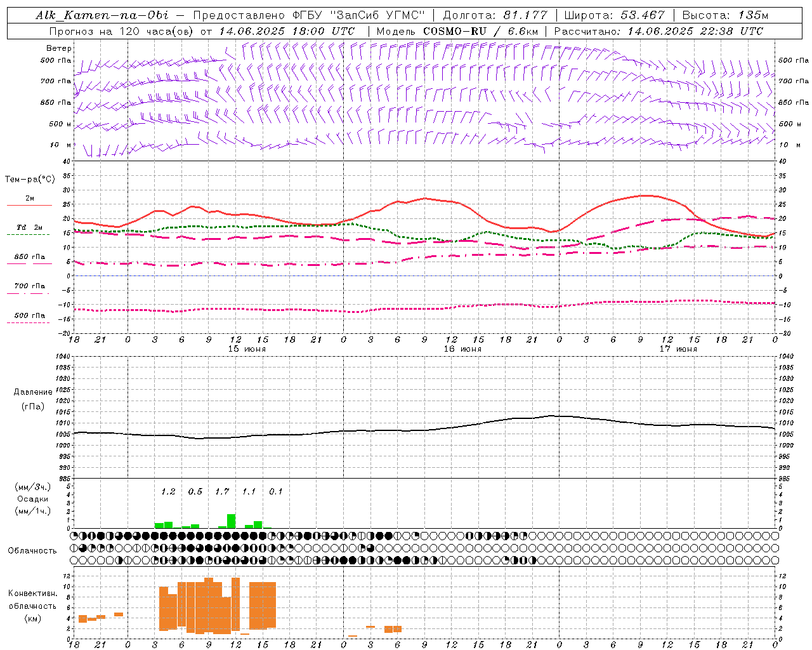The image size is (812, 650).
Task: Click the 'Конвективн.' convective cloud label
Action: point(33,594)
